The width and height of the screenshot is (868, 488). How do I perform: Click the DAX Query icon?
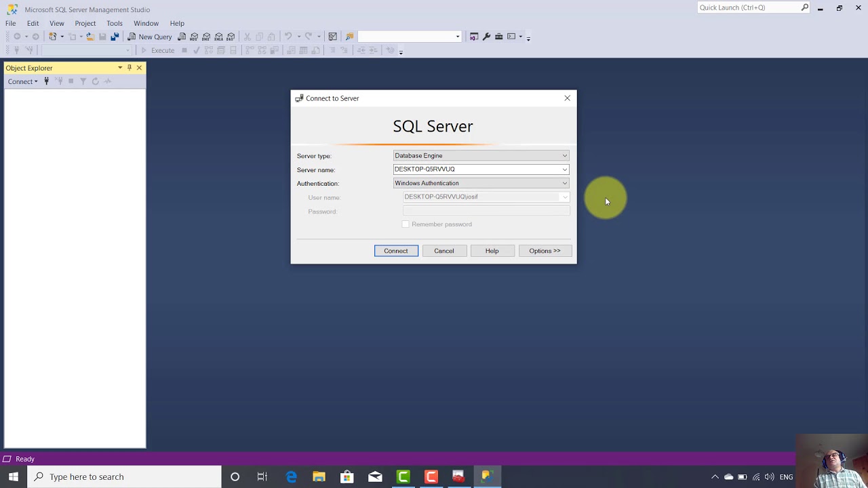[231, 37]
